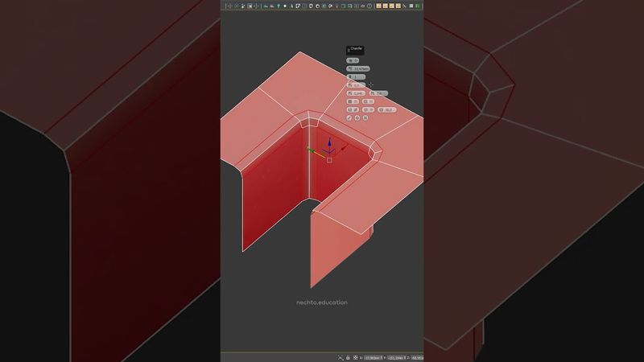Click the nechto.education watermark text
644x362 pixels.
[322, 302]
